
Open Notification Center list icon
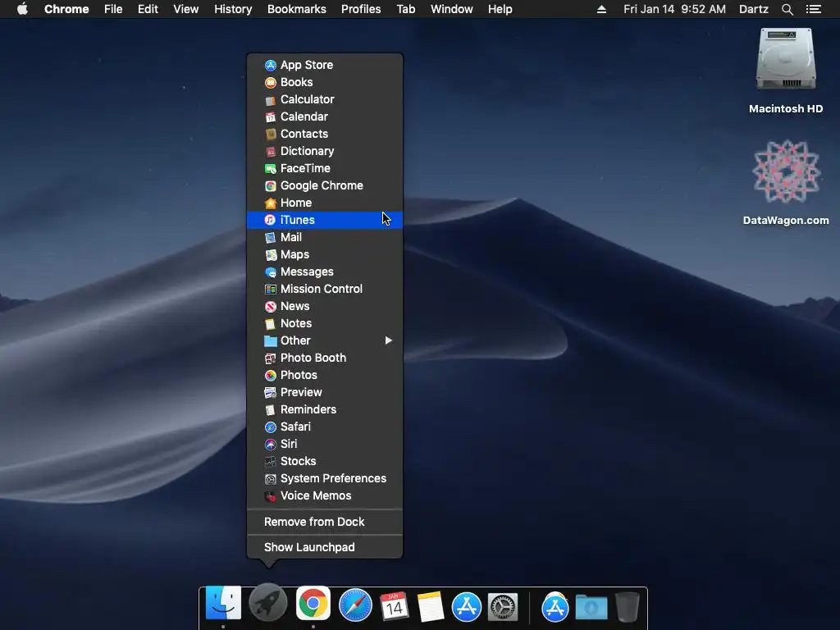pos(813,9)
